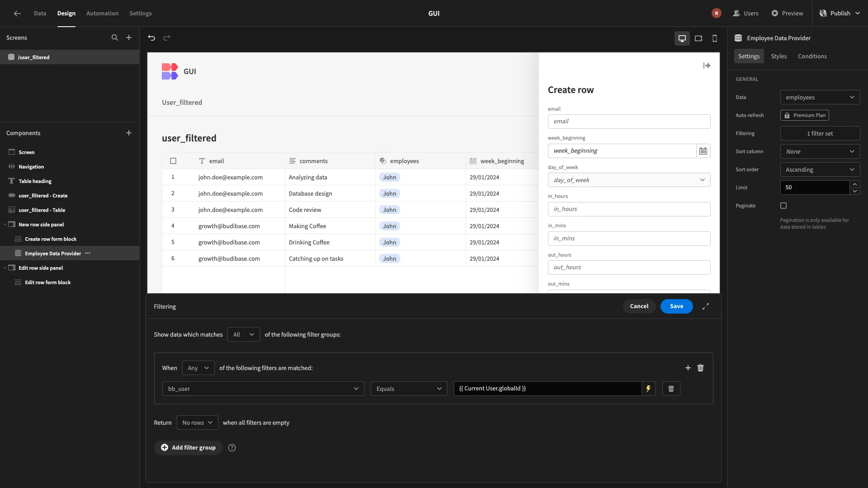Image resolution: width=868 pixels, height=488 pixels.
Task: Click the Employee Data Provider header icon
Action: 738,38
